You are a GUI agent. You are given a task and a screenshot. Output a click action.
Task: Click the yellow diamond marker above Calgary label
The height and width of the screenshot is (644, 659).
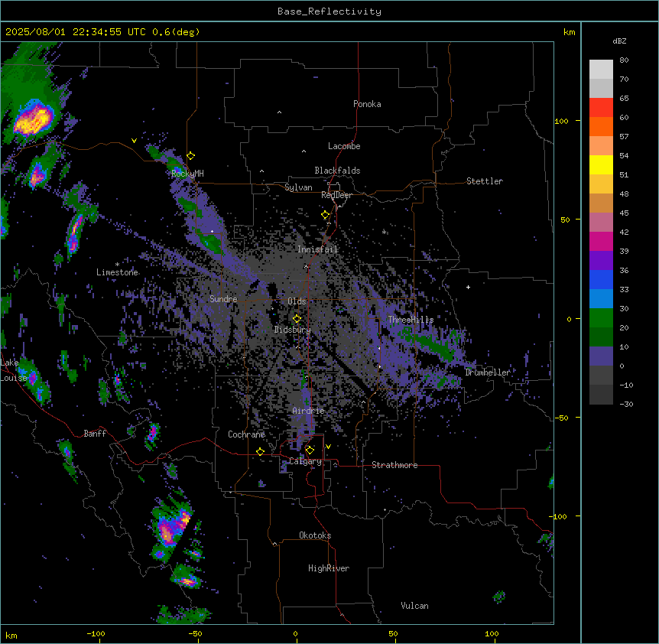pyautogui.click(x=310, y=450)
